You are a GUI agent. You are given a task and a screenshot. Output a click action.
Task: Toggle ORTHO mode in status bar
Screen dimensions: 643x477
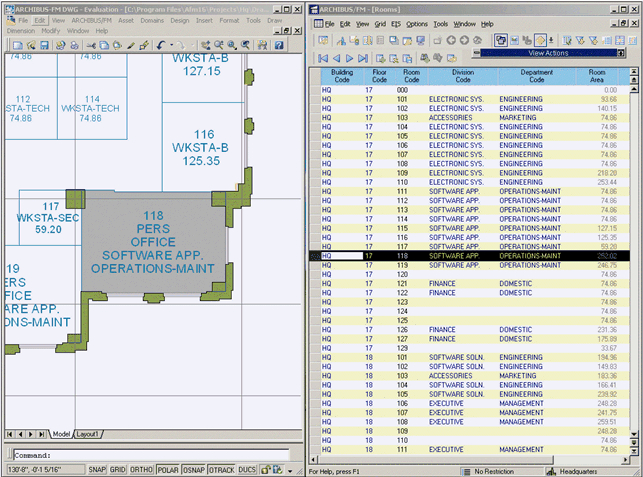coord(141,468)
